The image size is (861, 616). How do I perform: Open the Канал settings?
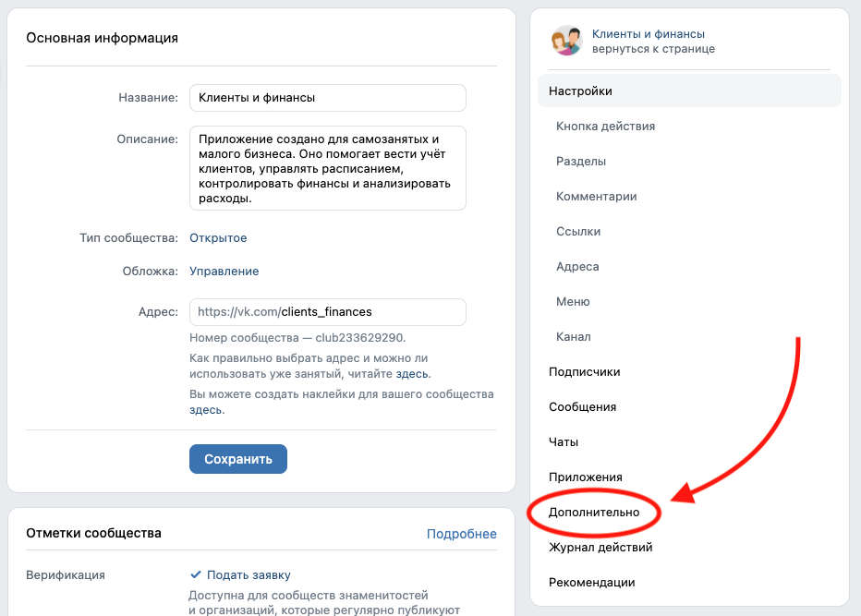coord(574,336)
